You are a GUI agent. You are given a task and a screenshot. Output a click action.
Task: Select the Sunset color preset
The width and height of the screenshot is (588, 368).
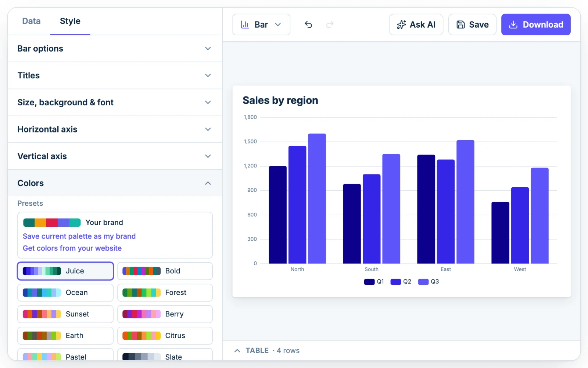65,314
